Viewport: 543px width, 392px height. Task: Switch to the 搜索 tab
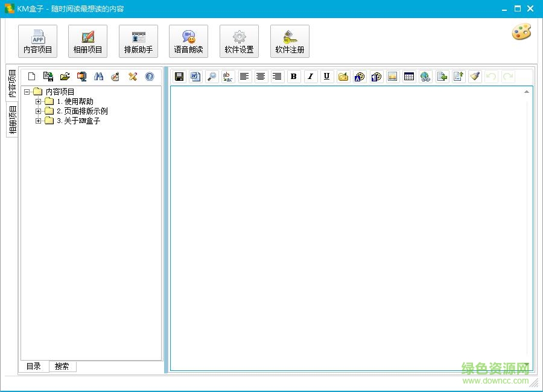[x=62, y=366]
